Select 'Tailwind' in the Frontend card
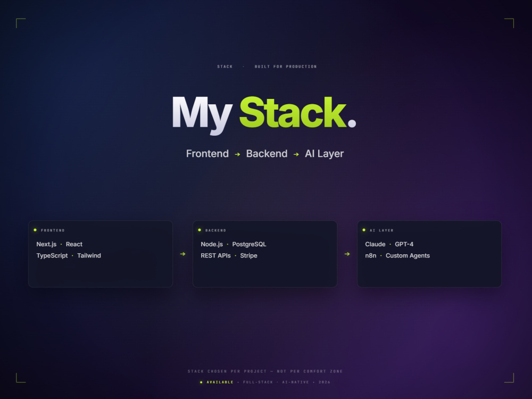 (89, 255)
